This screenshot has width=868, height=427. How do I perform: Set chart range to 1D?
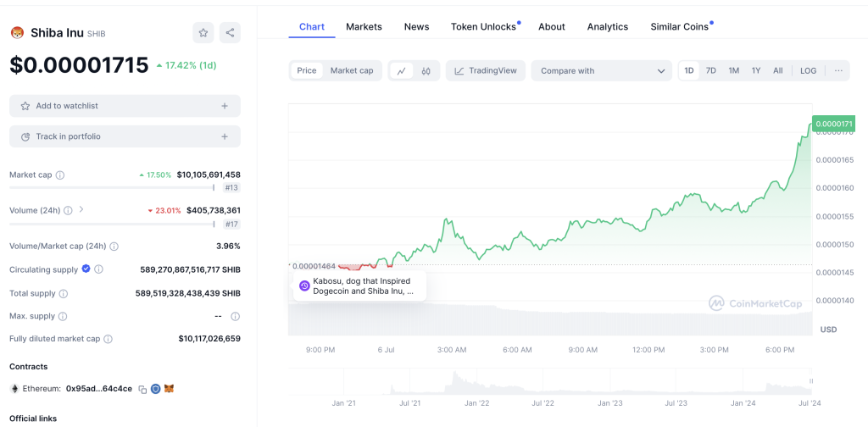click(688, 71)
